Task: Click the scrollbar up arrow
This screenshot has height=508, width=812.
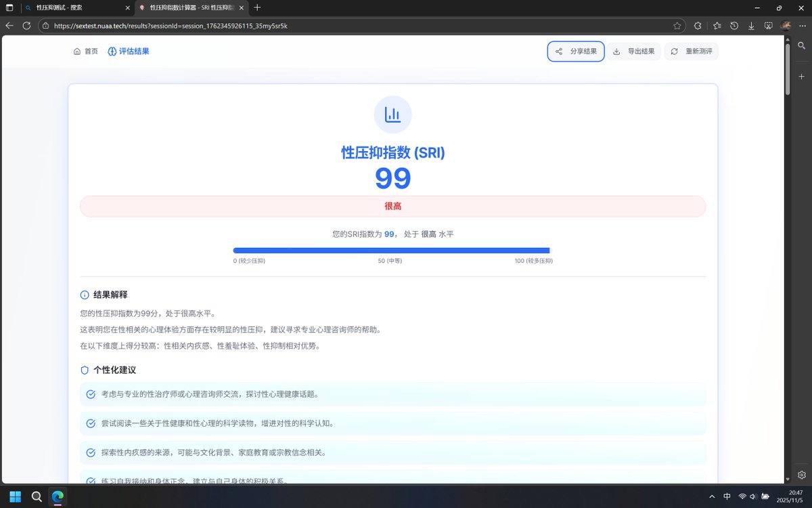Action: pyautogui.click(x=787, y=40)
